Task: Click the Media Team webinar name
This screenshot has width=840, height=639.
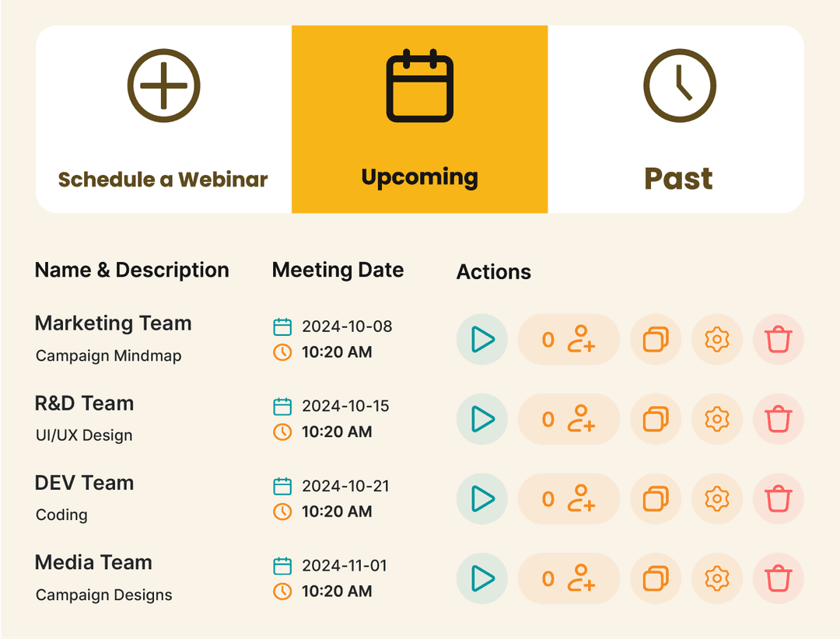Action: pyautogui.click(x=93, y=563)
